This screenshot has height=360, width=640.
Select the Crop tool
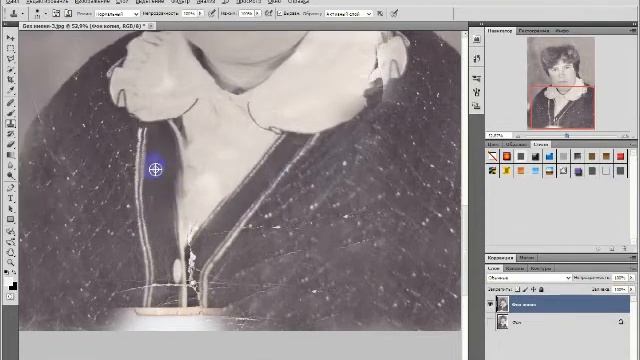pos(11,80)
